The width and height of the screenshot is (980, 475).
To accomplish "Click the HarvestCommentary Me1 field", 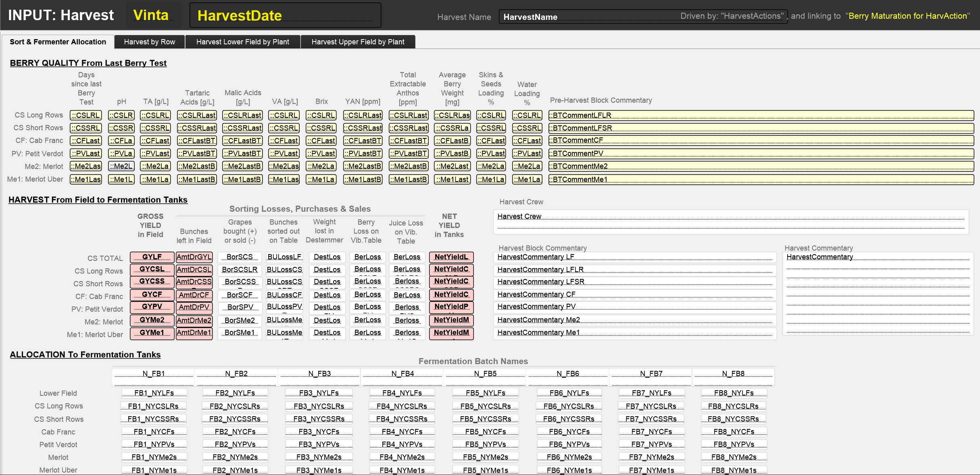I will 635,333.
